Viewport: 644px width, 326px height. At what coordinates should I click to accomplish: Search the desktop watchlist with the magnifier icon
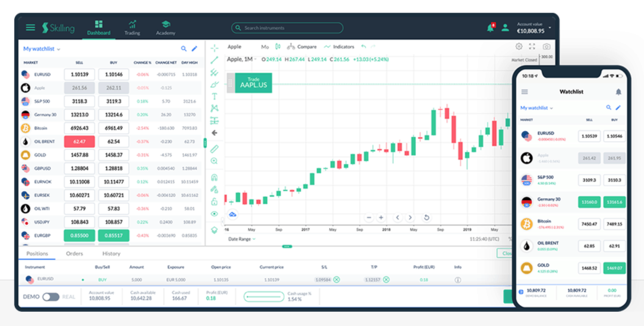[x=184, y=49]
